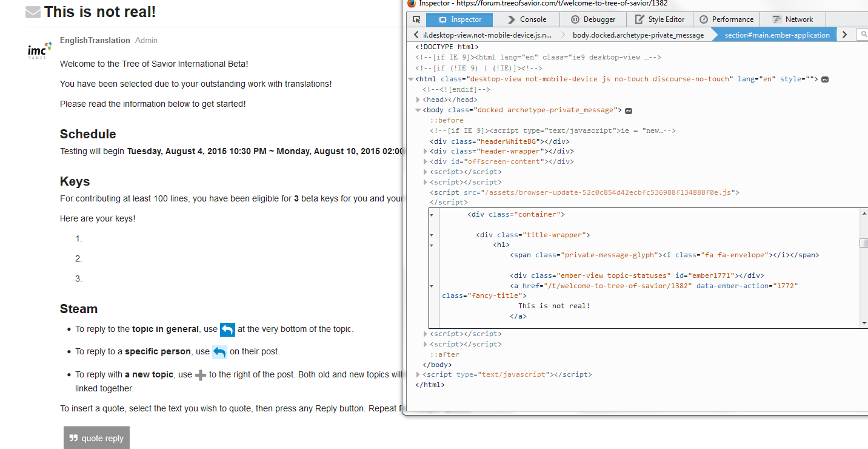This screenshot has height=449, width=868.
Task: Click the Firefox icon in the title bar
Action: point(412,3)
